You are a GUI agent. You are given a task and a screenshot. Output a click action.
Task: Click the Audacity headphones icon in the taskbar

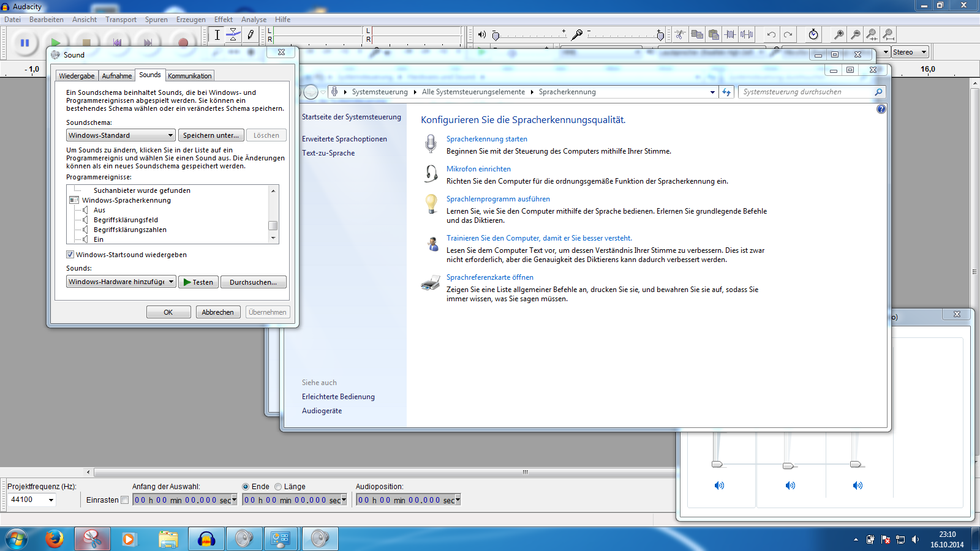(206, 539)
